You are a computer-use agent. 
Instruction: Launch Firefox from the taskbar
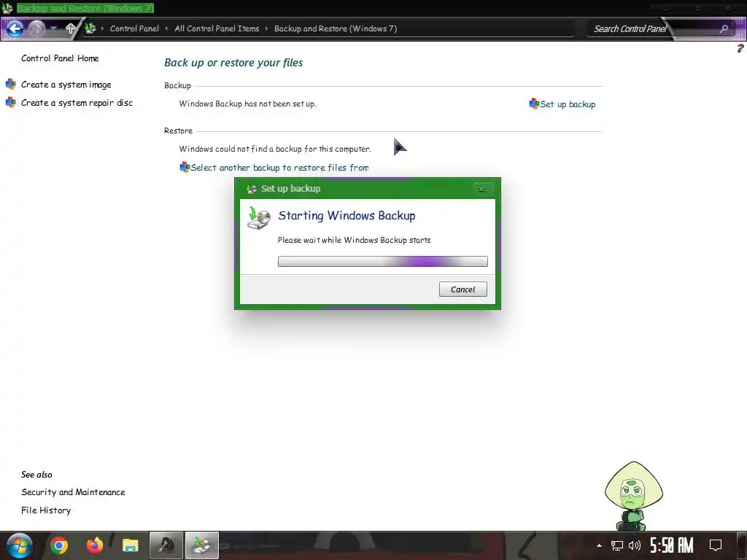[94, 545]
